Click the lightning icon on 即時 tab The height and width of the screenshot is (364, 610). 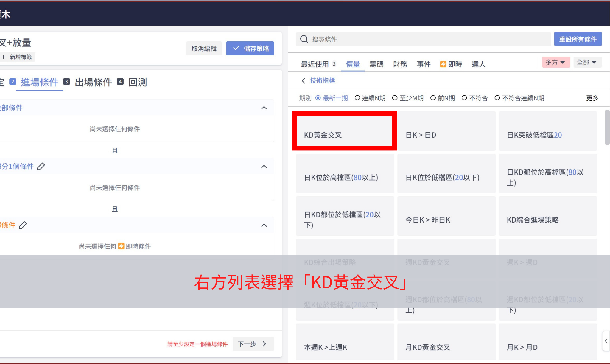[443, 64]
